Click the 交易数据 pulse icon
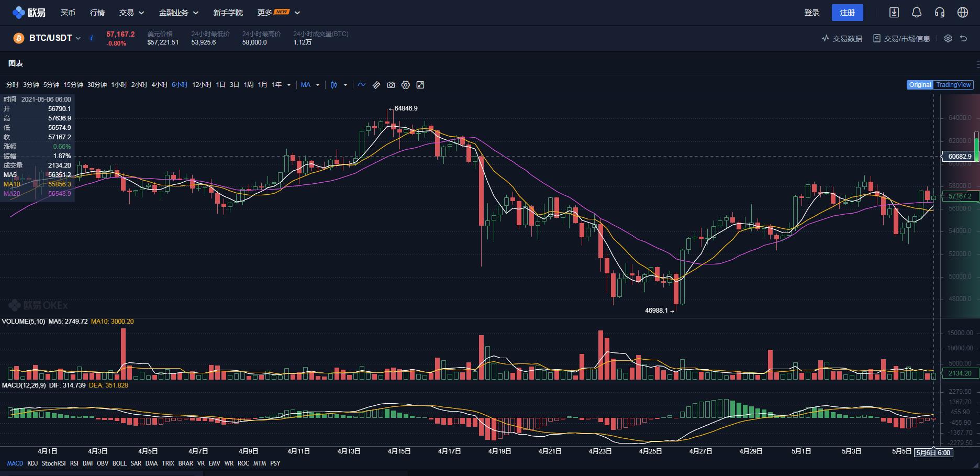This screenshot has height=476, width=980. (826, 38)
